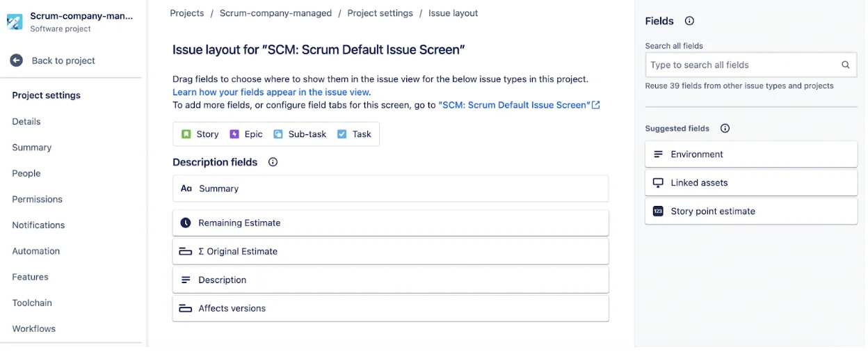
Task: Go to Workflows in the sidebar
Action: click(34, 328)
